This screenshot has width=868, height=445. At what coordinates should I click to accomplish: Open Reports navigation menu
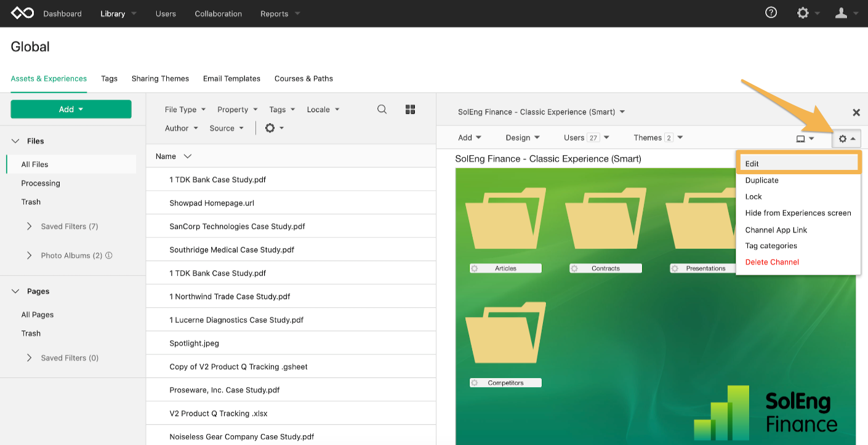(x=280, y=14)
